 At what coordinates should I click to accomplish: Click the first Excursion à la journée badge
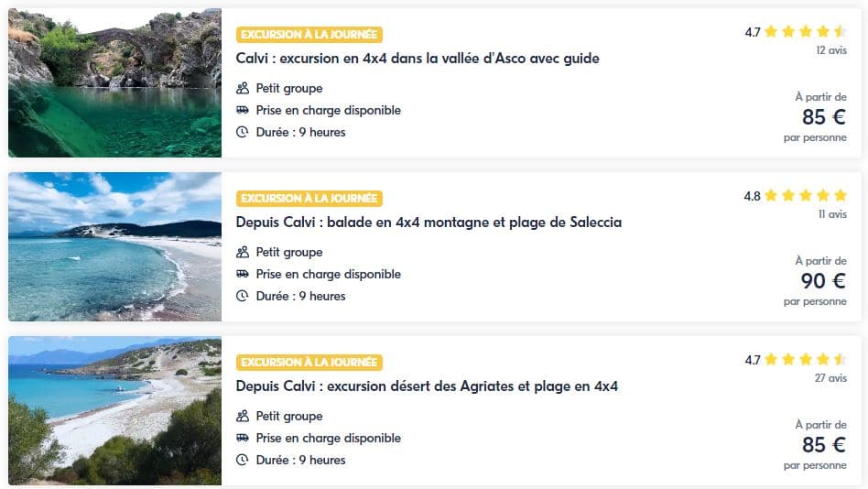pos(309,35)
